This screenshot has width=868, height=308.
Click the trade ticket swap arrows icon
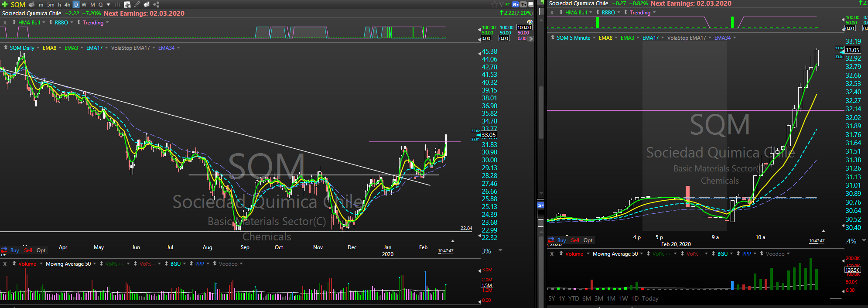pos(4,250)
